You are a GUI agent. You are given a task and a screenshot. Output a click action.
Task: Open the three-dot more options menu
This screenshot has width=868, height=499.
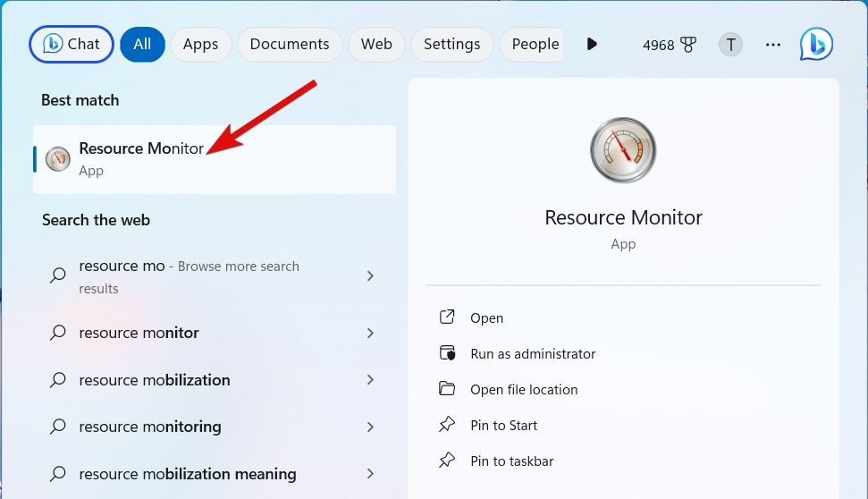click(773, 45)
